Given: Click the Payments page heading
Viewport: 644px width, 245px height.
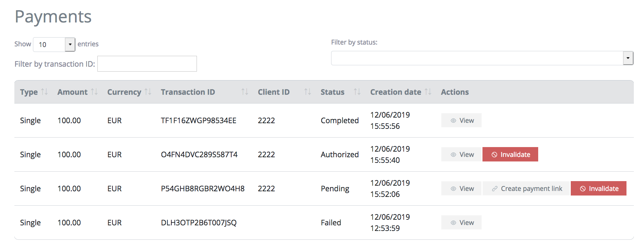Looking at the screenshot, I should point(53,17).
